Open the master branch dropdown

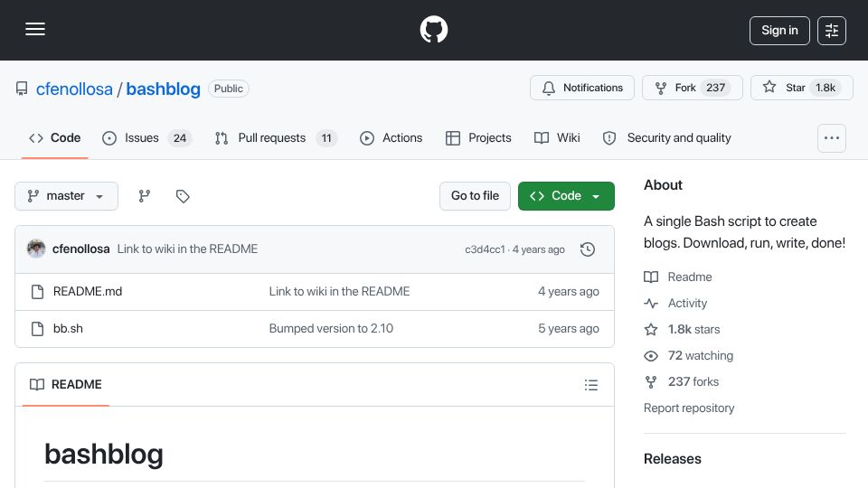click(x=66, y=196)
